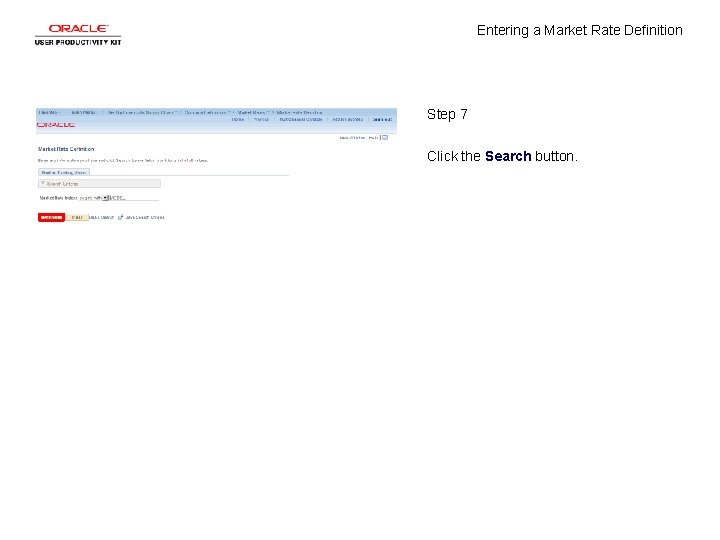Viewport: 720px width, 540px height.
Task: Open the Main Menu
Action: click(84, 112)
